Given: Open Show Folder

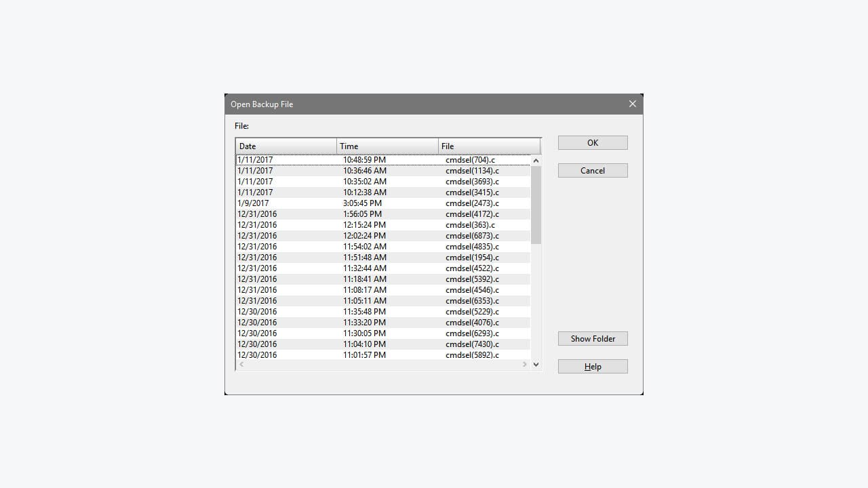Looking at the screenshot, I should pos(592,338).
